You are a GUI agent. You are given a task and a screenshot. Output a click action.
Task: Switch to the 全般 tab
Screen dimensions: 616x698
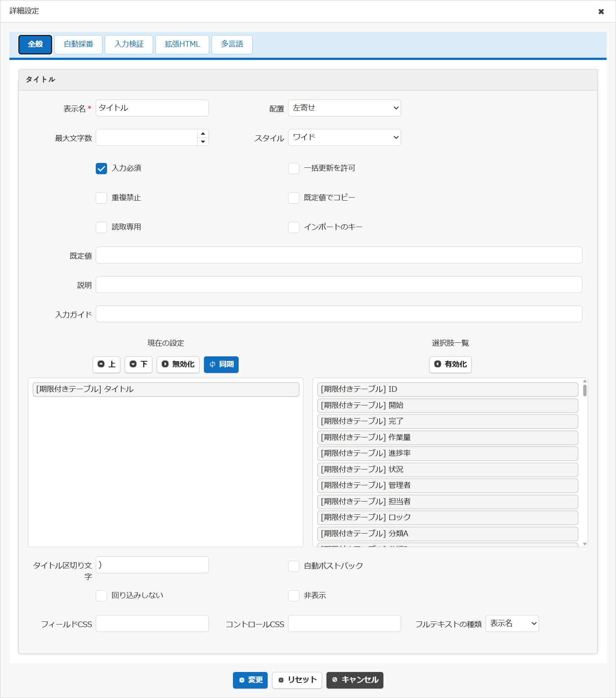tap(35, 44)
